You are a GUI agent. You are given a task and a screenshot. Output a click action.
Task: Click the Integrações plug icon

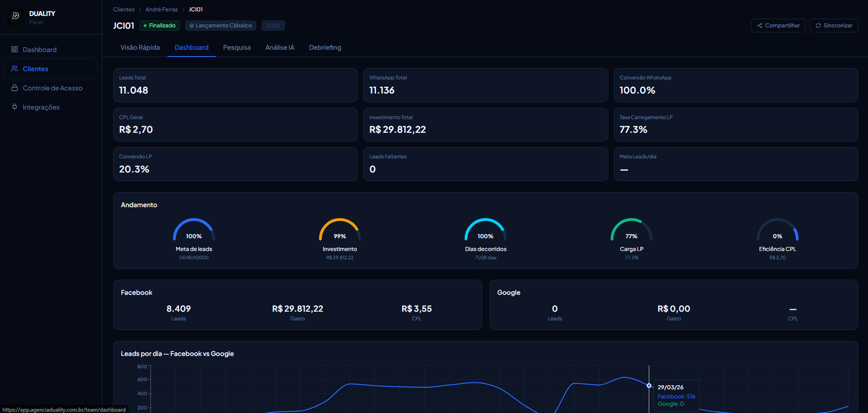pos(15,107)
